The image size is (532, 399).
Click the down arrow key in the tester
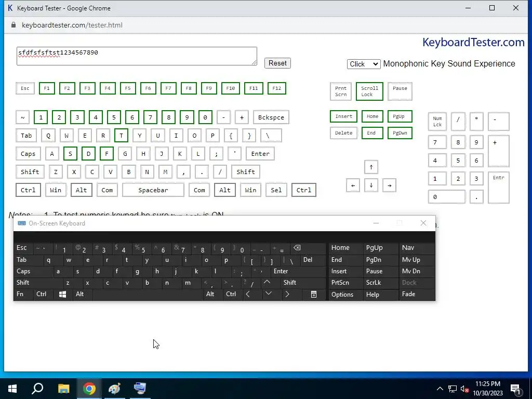pyautogui.click(x=371, y=185)
